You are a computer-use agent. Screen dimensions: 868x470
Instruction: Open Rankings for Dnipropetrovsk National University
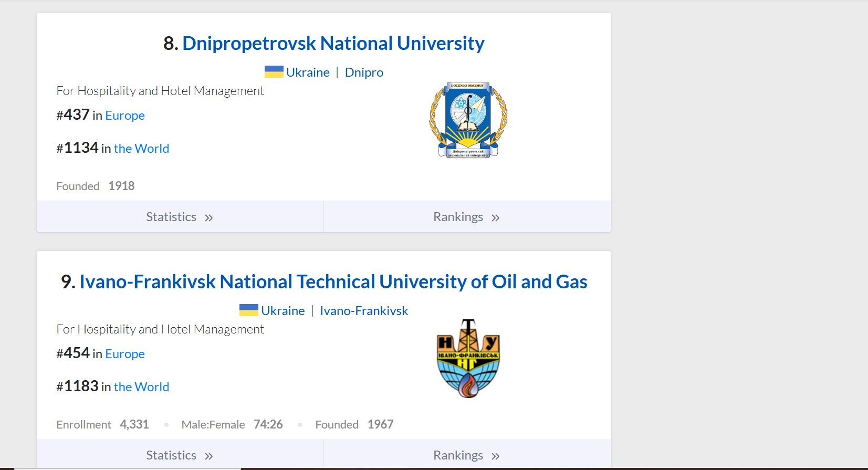pos(458,217)
